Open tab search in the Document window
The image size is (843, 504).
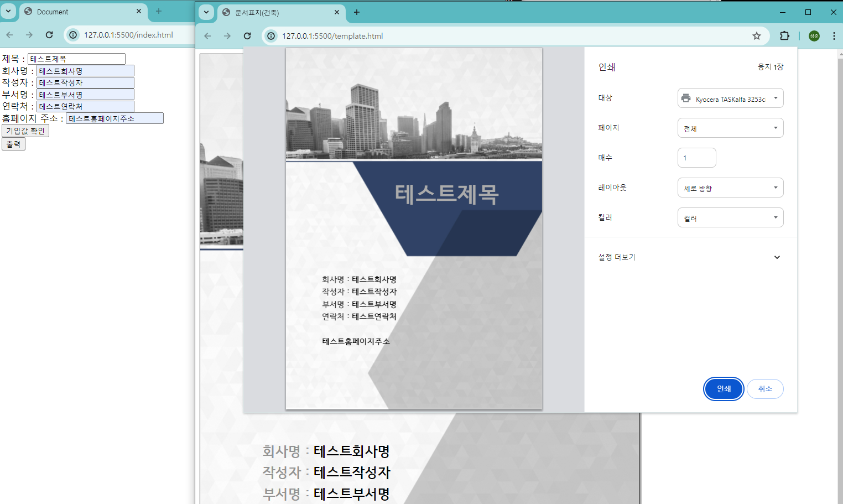(8, 11)
